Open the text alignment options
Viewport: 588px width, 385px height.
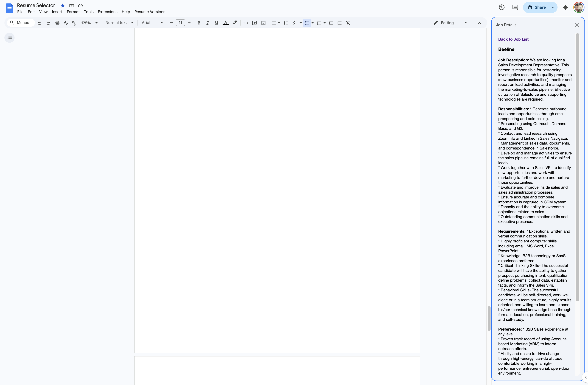click(276, 23)
